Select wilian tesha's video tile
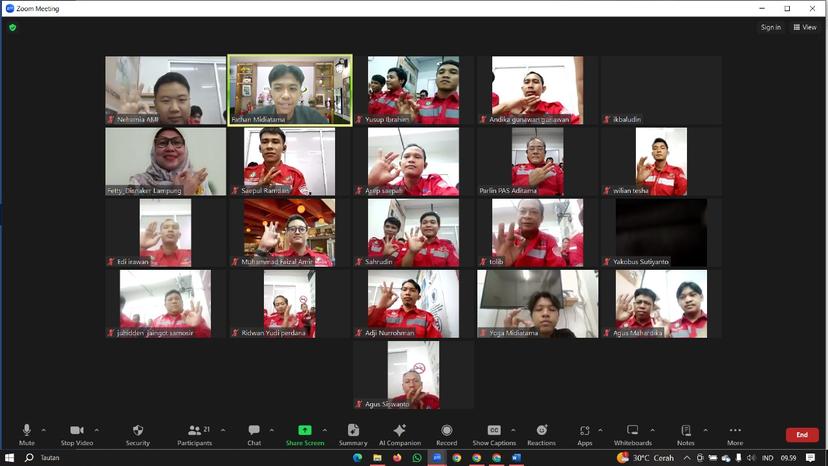This screenshot has width=828, height=466. pyautogui.click(x=661, y=162)
